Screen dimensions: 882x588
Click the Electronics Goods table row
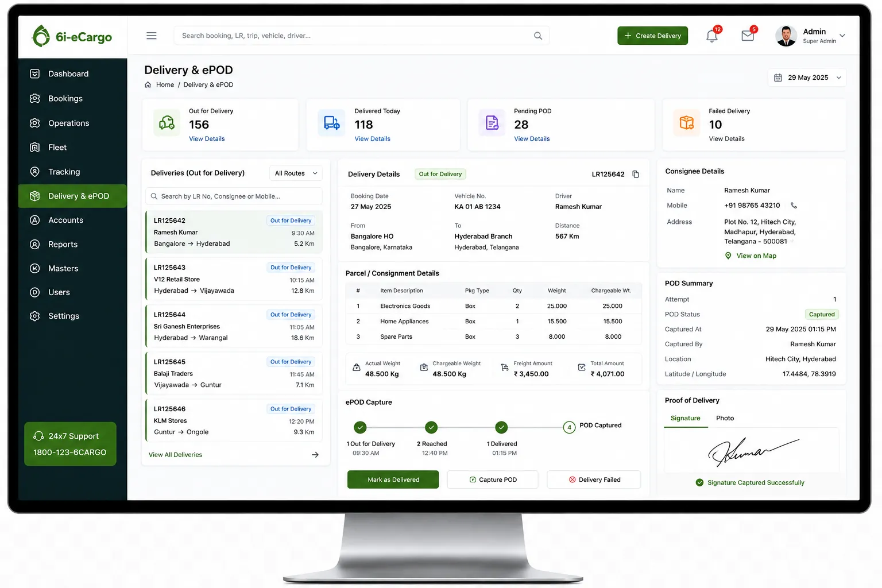pyautogui.click(x=494, y=306)
